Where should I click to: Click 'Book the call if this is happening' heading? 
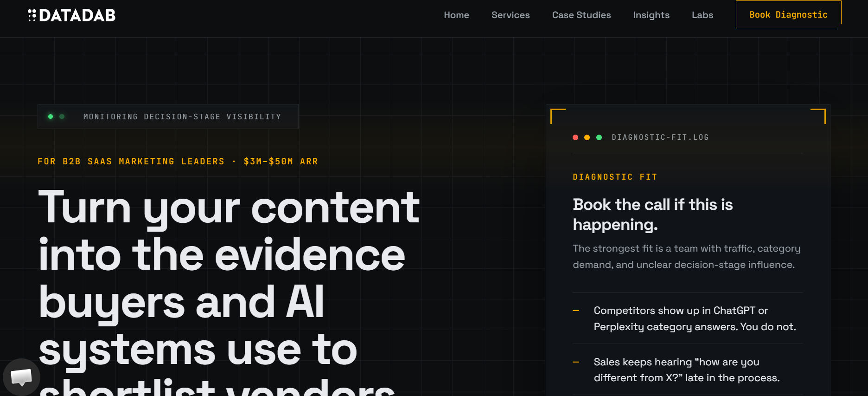click(x=652, y=214)
